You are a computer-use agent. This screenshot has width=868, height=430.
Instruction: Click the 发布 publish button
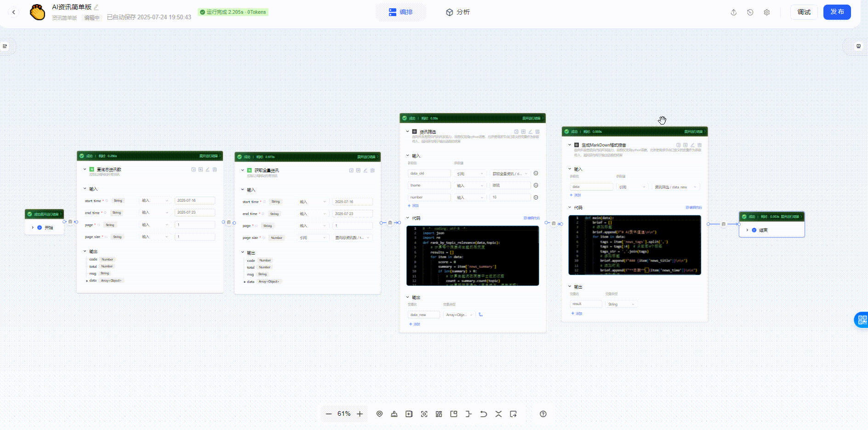tap(837, 12)
